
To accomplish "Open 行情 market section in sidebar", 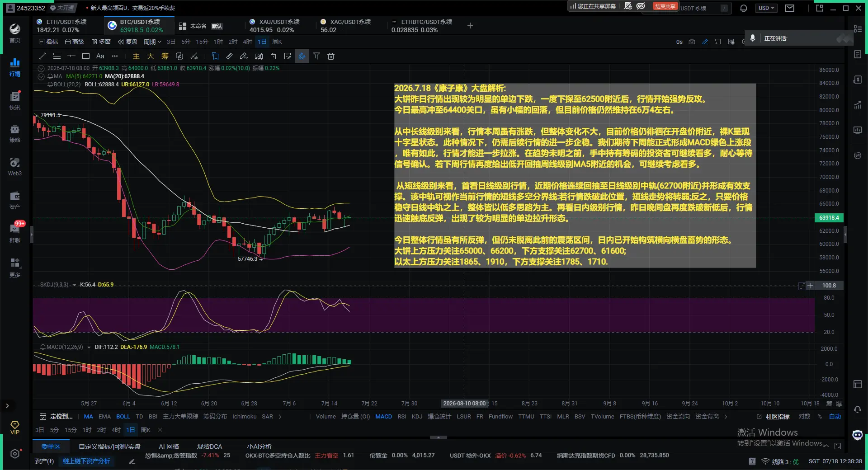I will tap(15, 67).
